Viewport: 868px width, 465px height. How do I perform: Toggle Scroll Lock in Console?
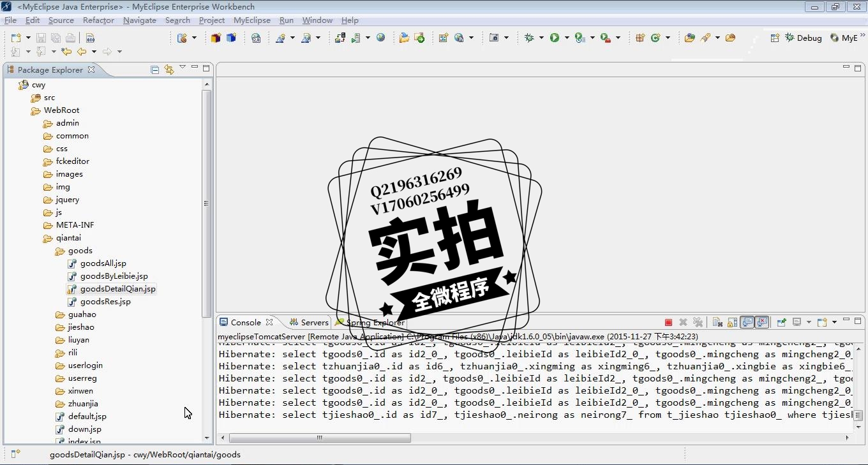coord(732,322)
